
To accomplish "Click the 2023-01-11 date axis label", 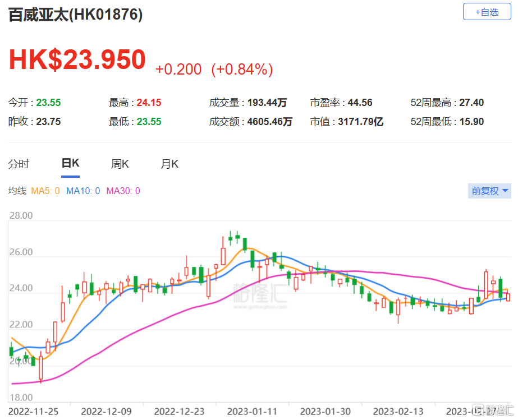I will 252,412.
